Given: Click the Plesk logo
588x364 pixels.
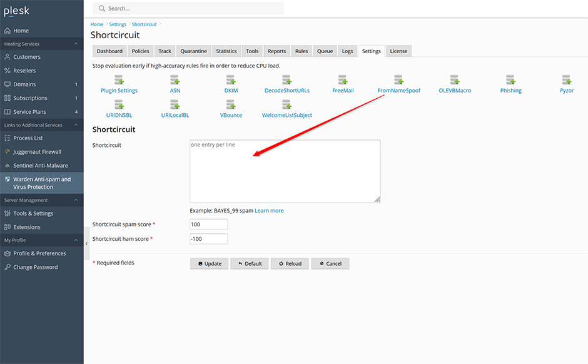Looking at the screenshot, I should click(x=16, y=11).
